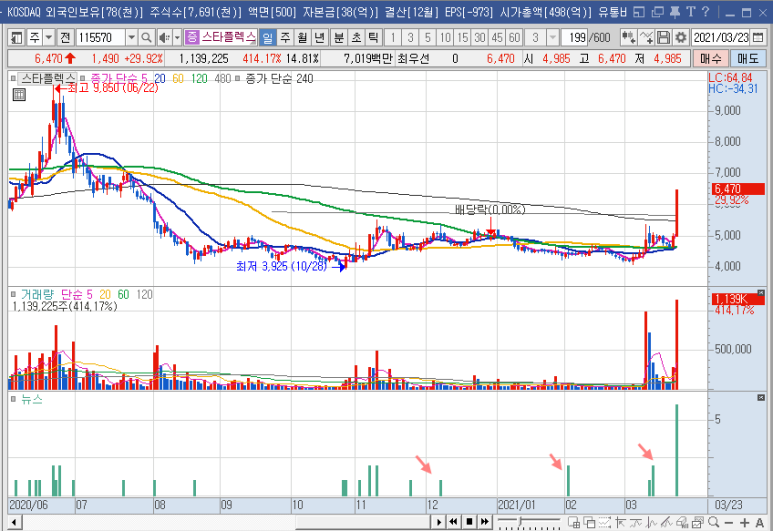
Task: Toggle the left panel icon in toolbar
Action: pyautogui.click(x=17, y=37)
